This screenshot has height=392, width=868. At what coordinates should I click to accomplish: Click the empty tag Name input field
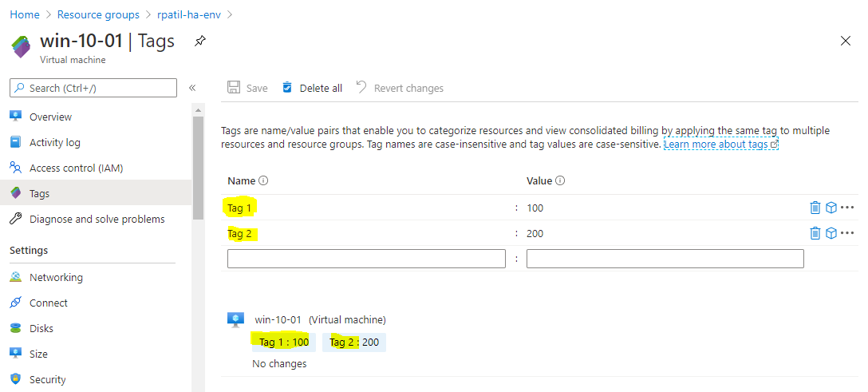tap(366, 259)
